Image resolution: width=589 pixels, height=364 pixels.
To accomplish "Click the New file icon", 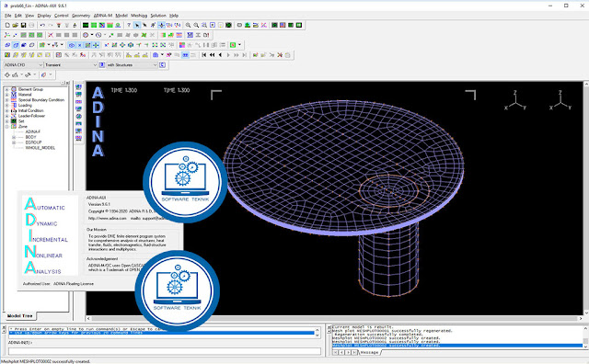I will (7, 25).
